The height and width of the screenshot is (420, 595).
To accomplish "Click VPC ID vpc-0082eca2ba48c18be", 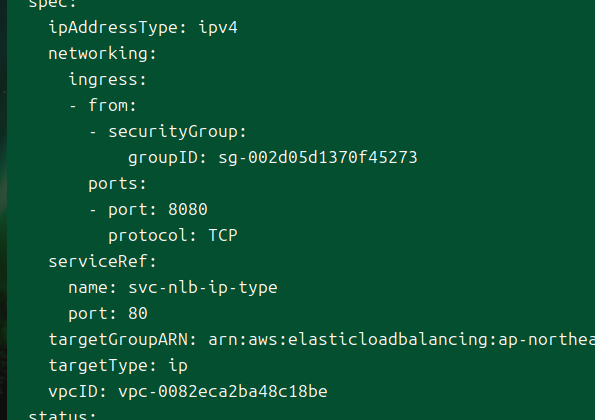I will pos(223,392).
